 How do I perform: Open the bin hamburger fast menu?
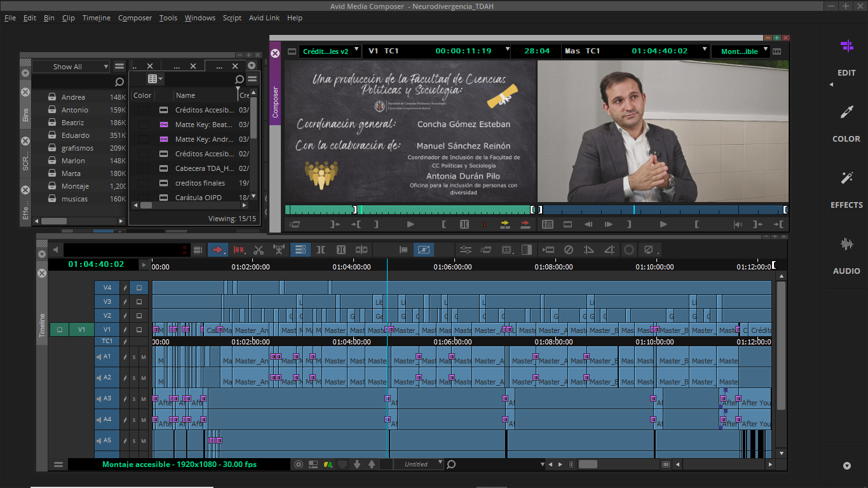click(252, 79)
